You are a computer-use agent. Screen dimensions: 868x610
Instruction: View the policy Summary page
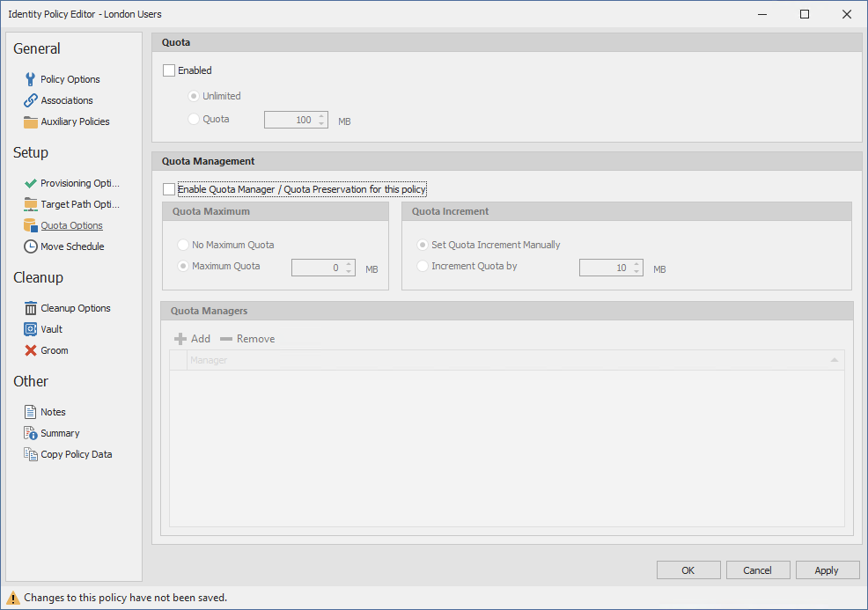click(62, 432)
